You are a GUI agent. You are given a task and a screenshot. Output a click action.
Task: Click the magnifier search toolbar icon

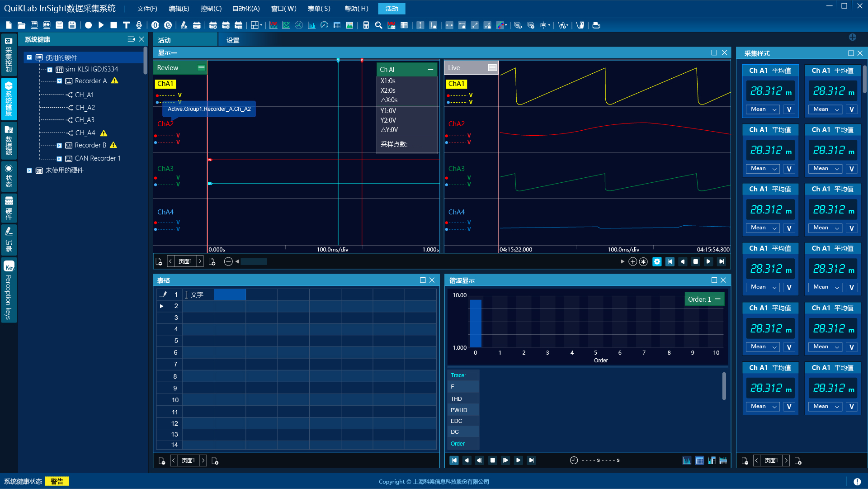(379, 25)
